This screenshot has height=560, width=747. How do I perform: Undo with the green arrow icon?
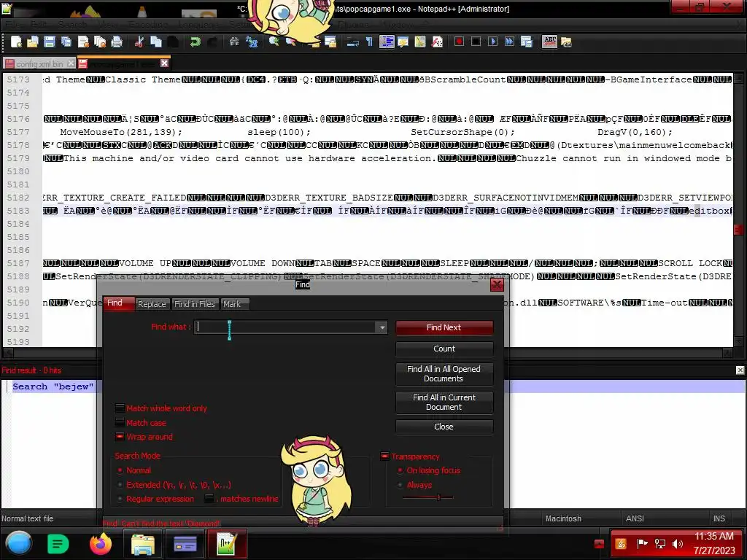click(x=195, y=42)
